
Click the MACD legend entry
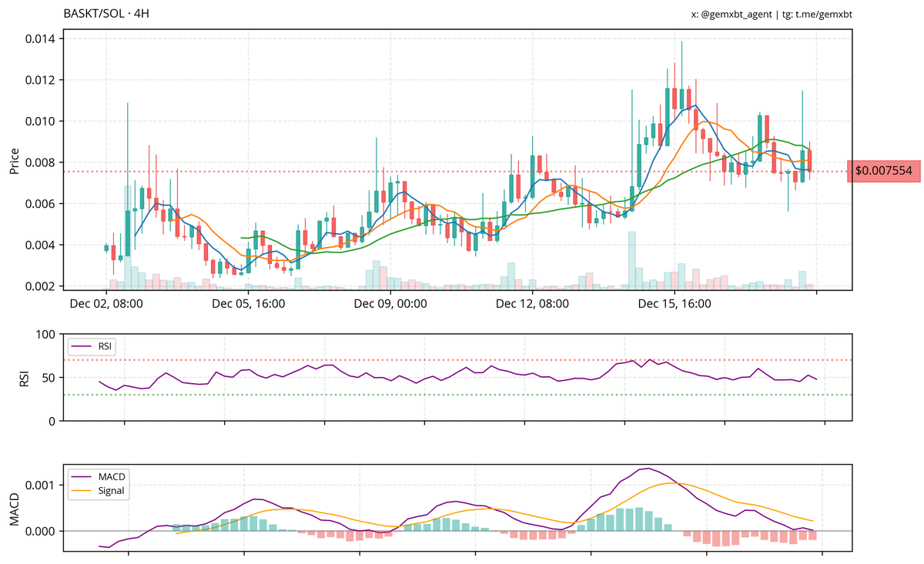point(99,477)
